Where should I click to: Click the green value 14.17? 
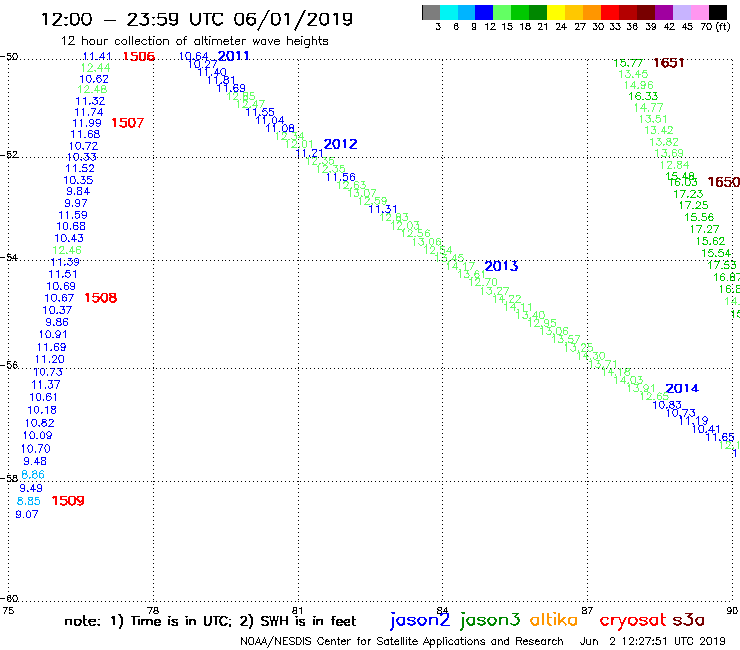click(x=460, y=266)
